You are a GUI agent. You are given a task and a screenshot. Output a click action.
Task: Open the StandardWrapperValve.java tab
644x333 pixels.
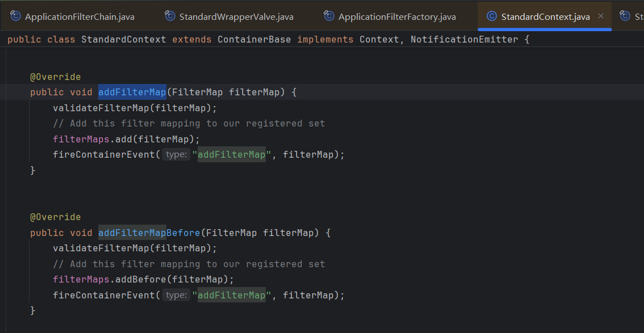[236, 17]
